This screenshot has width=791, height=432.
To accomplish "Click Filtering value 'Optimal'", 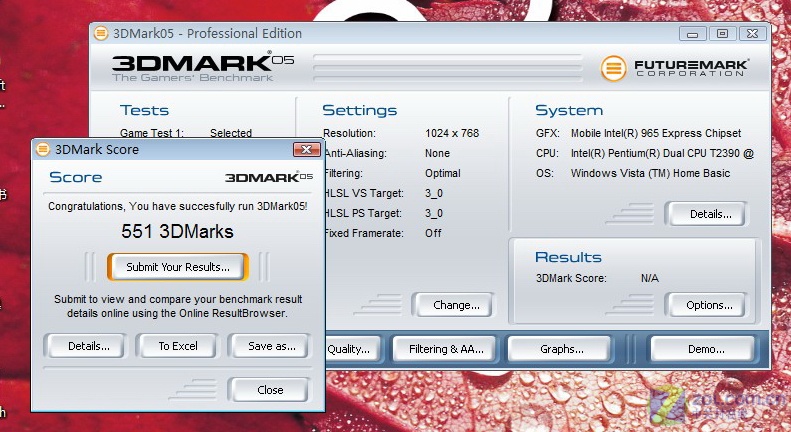I will (442, 174).
